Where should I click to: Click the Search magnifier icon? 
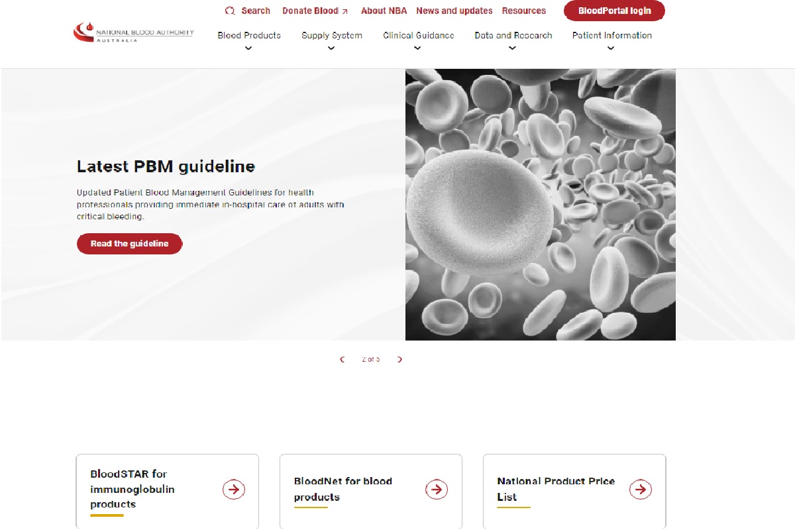pos(230,11)
